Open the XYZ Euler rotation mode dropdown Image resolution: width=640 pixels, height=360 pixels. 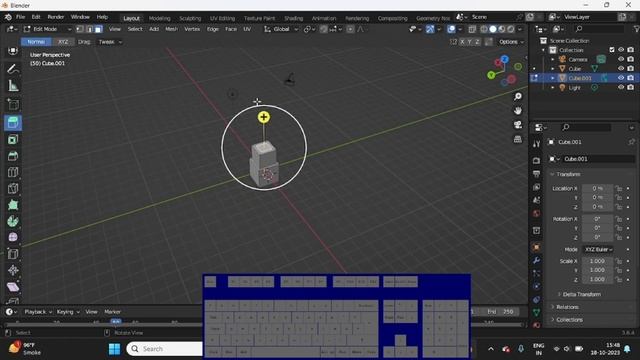[598, 249]
